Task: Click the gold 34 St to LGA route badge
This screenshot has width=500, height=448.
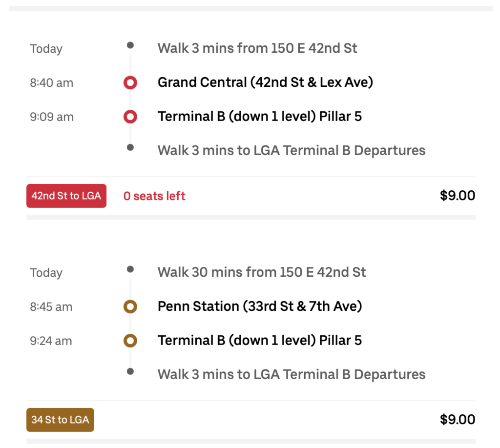Action: click(x=60, y=420)
